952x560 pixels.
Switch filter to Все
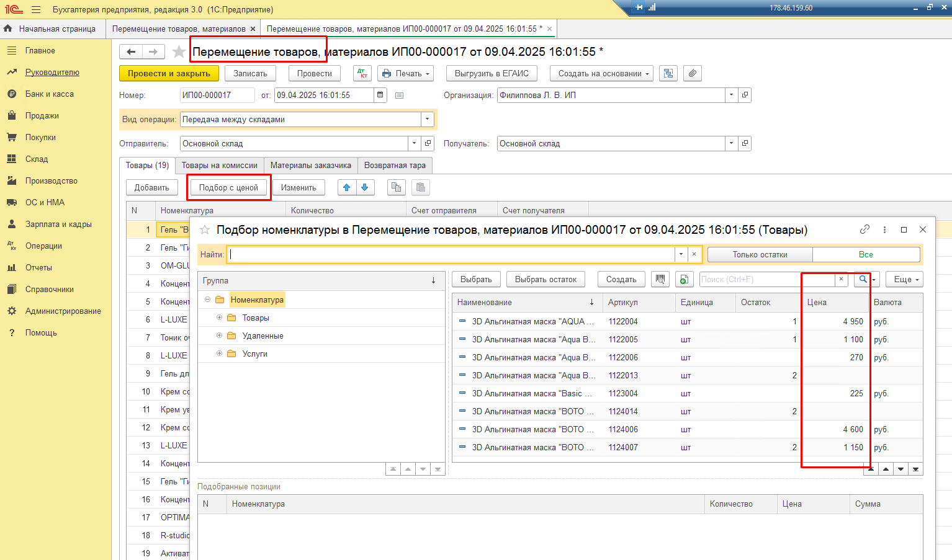866,254
